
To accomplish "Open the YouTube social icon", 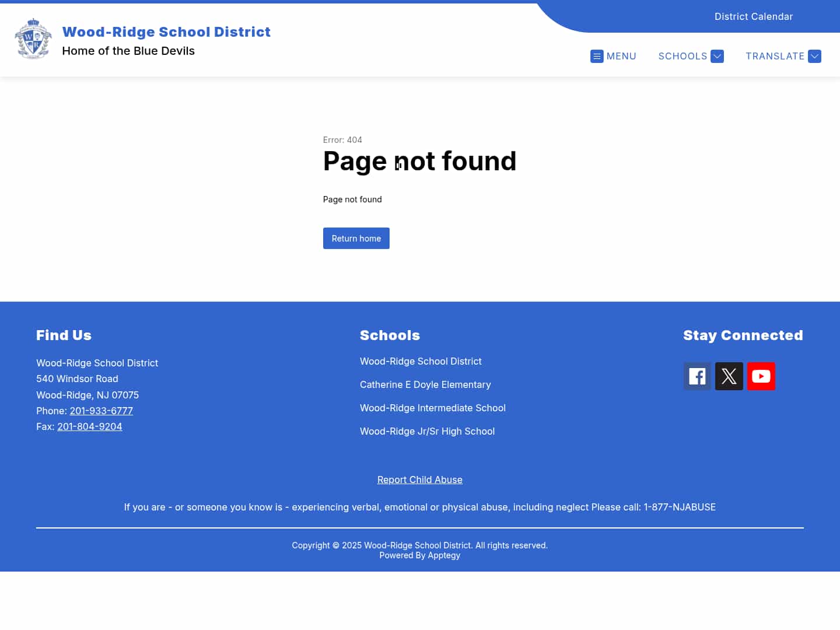I will coord(761,376).
